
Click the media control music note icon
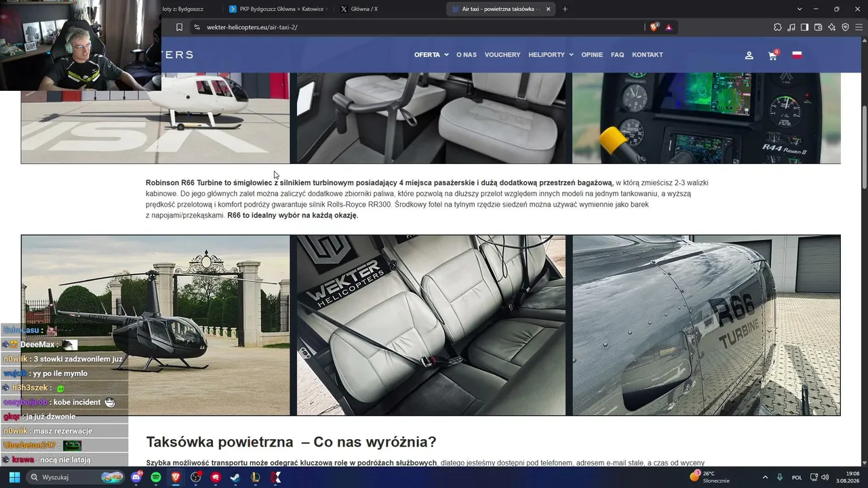click(x=791, y=27)
